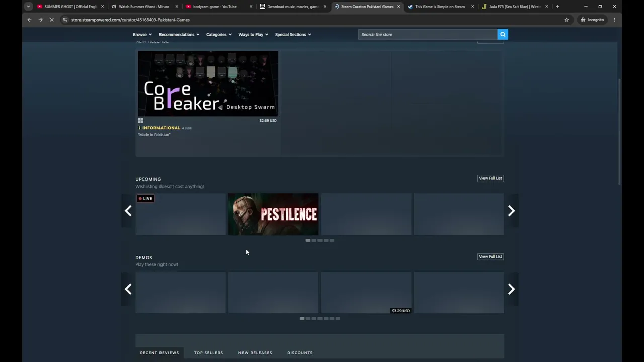
Task: Close the Aula F75 tab
Action: [x=546, y=7]
